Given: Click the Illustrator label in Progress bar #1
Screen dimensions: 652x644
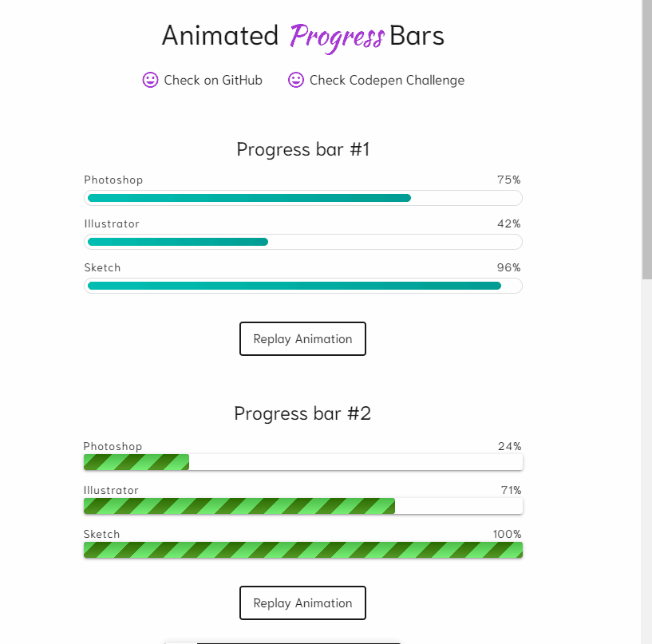Looking at the screenshot, I should pos(112,223).
